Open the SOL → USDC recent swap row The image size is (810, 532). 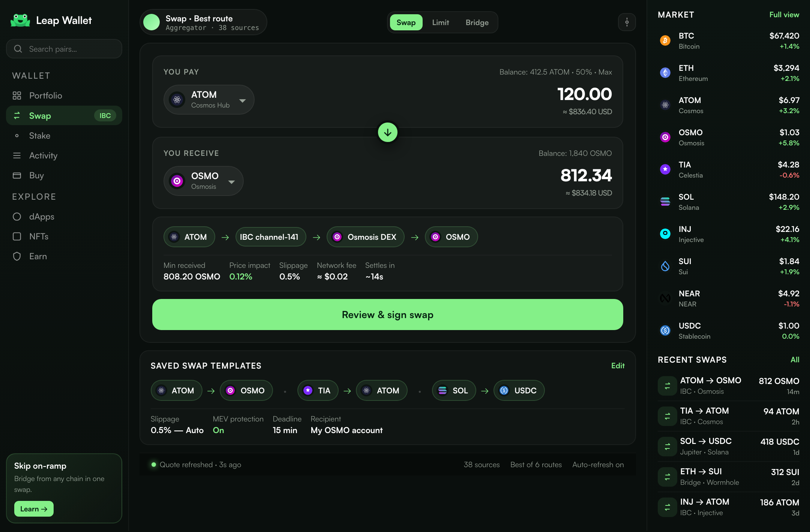[729, 446]
